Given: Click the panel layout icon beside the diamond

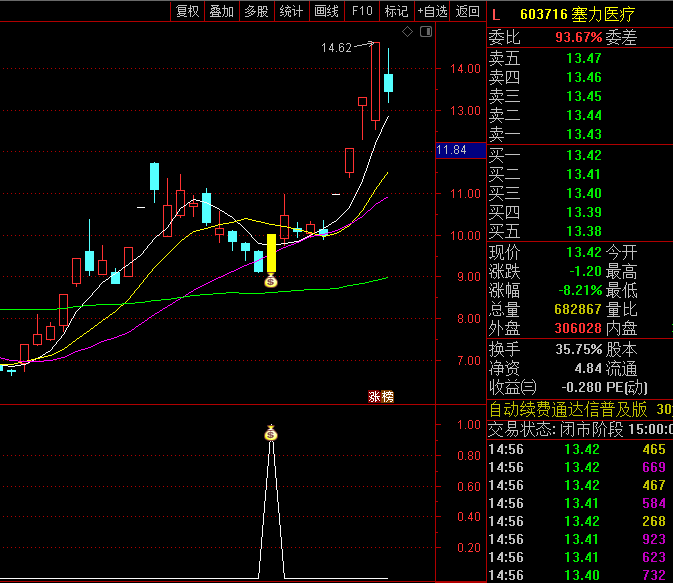Looking at the screenshot, I should click(425, 33).
